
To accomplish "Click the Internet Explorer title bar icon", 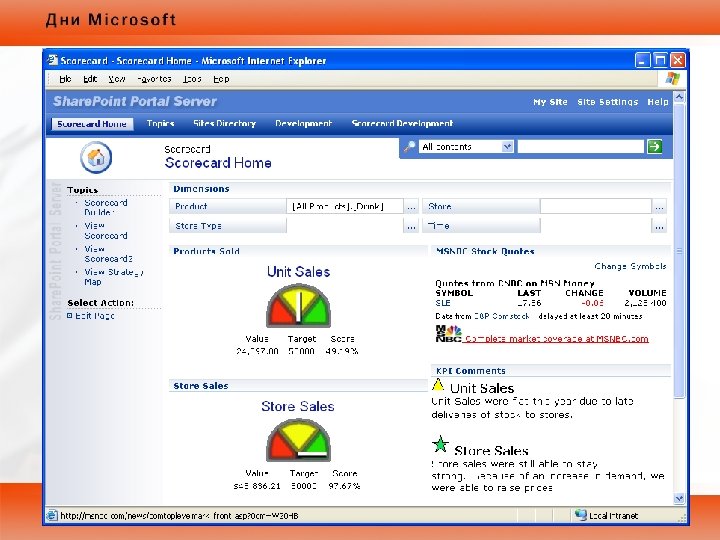I will pos(52,60).
